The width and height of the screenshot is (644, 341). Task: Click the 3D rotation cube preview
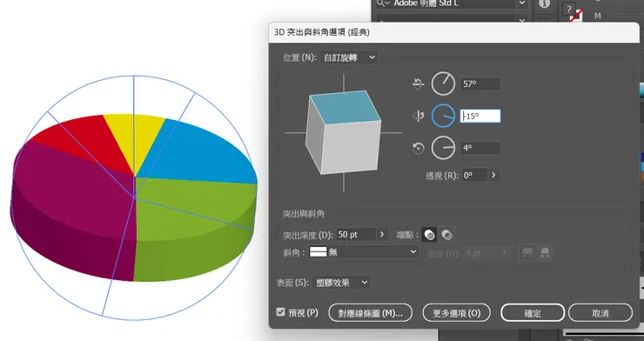pyautogui.click(x=344, y=132)
